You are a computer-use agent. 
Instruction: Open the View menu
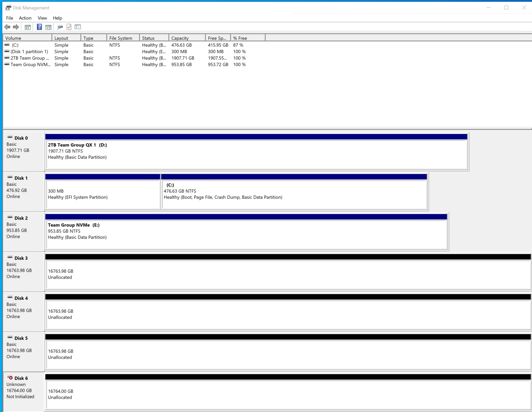(x=42, y=18)
